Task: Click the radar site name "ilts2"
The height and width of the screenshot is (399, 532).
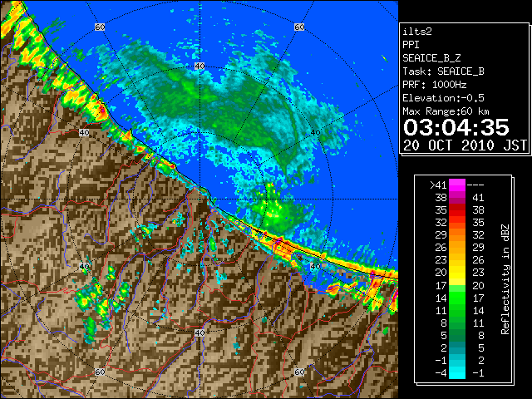Action: click(417, 32)
